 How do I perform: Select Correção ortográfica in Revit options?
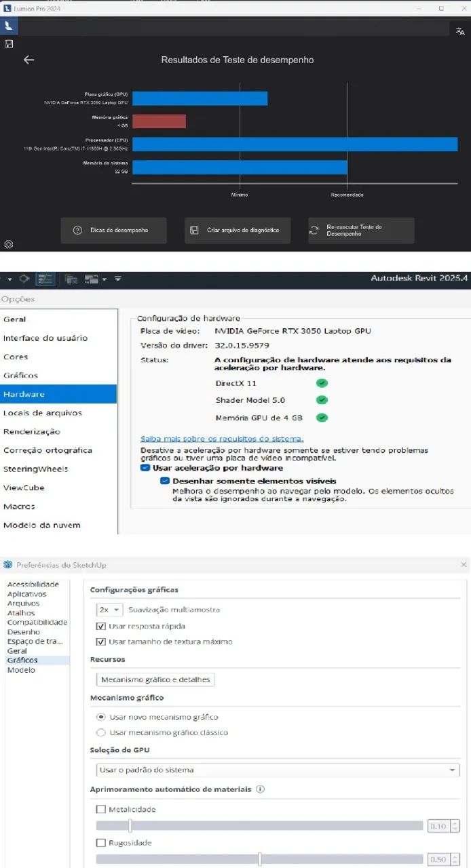[x=58, y=450]
